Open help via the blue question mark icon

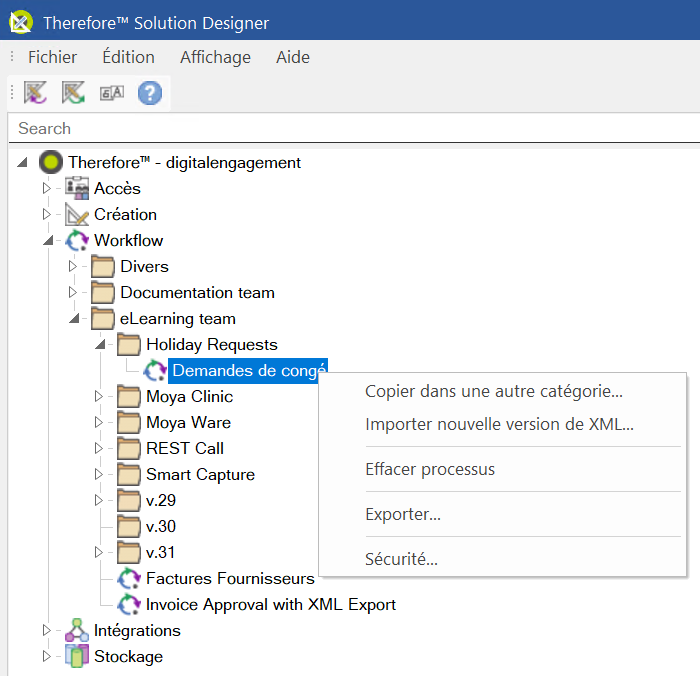tap(150, 93)
